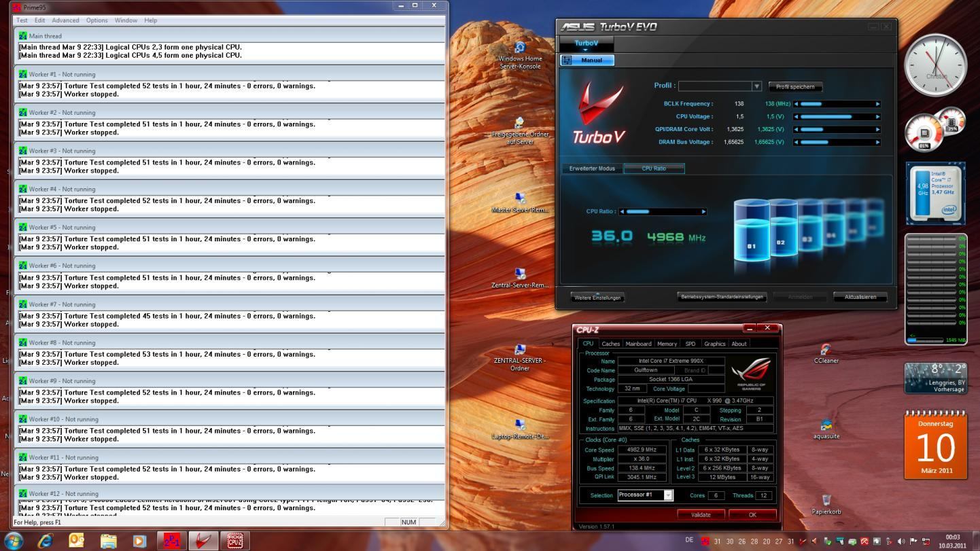Screen dimensions: 980x551
Task: Click the Donnerstag 10 calendar gadget
Action: pyautogui.click(x=936, y=445)
